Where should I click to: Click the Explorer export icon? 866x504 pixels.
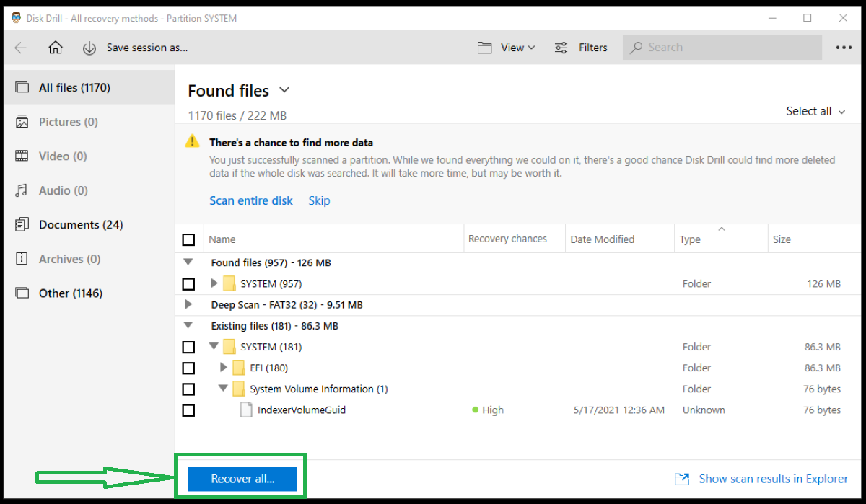681,479
